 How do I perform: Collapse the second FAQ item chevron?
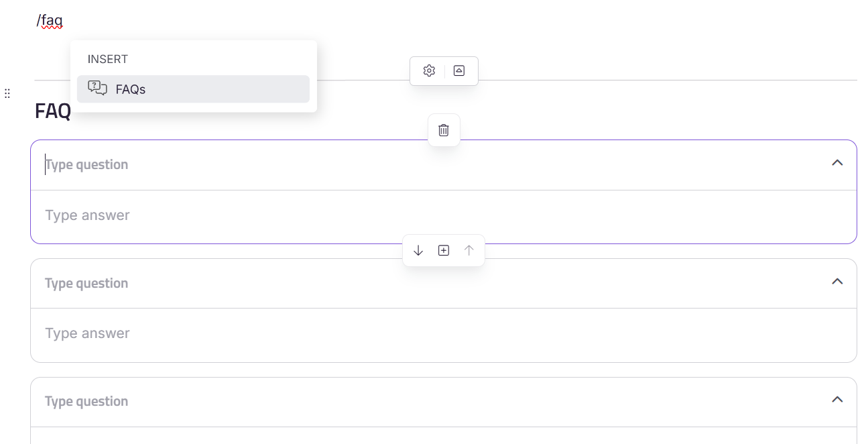tap(837, 281)
